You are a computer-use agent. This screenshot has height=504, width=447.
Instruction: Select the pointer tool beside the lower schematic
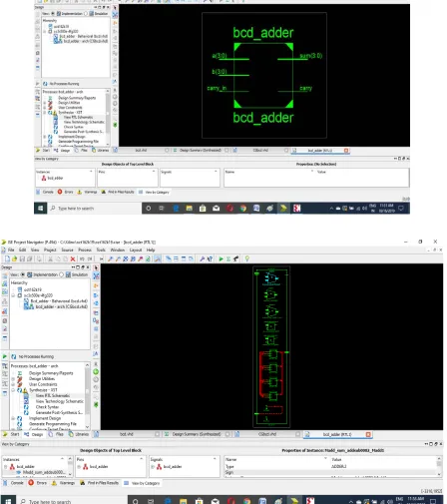click(96, 267)
